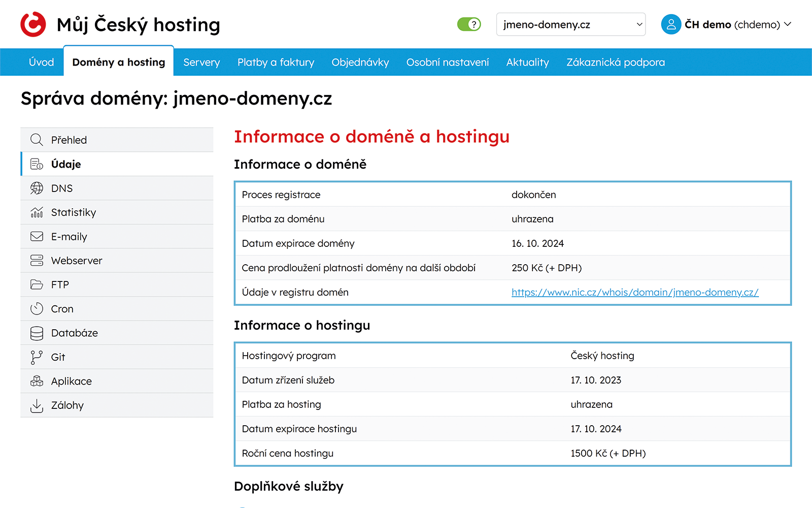This screenshot has width=812, height=508.
Task: Click the 'Datum expirace domény' label
Action: [298, 243]
